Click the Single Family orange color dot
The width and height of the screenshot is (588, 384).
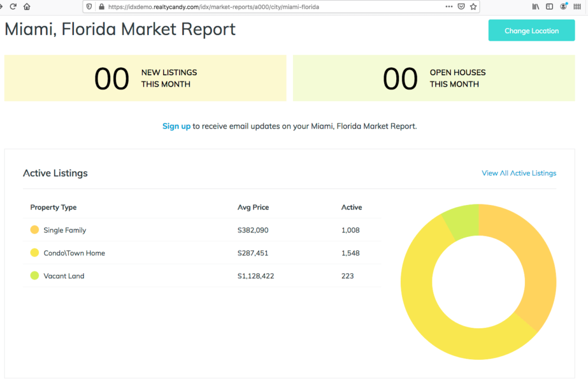pos(34,230)
